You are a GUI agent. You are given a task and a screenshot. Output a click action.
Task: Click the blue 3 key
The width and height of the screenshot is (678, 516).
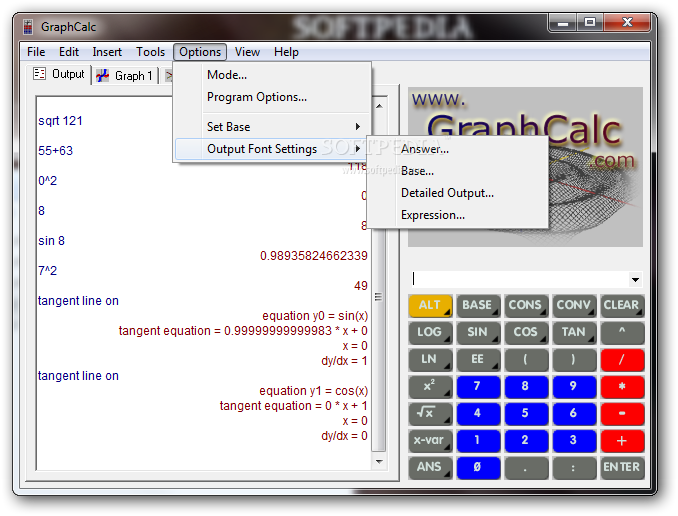[x=574, y=440]
